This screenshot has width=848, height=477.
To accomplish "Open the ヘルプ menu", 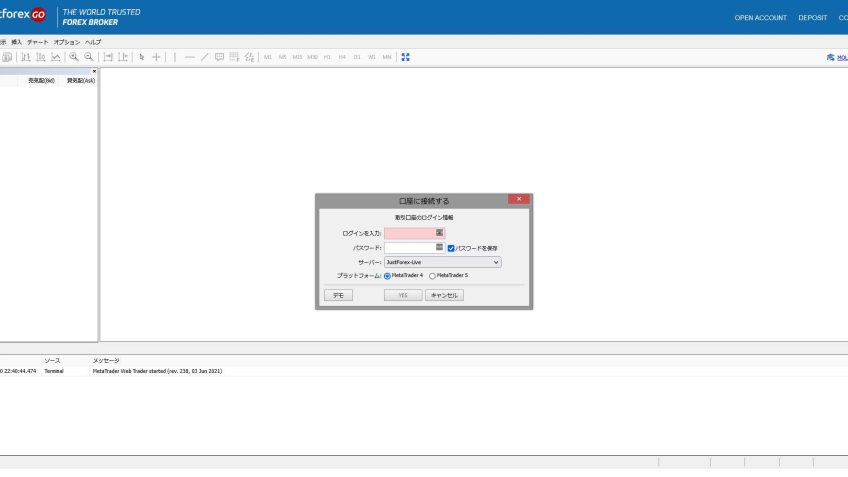I will pos(93,42).
